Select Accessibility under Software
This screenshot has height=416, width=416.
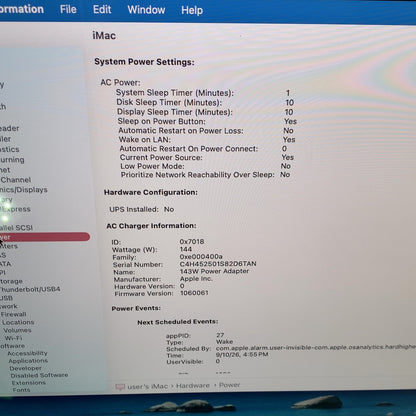point(27,353)
